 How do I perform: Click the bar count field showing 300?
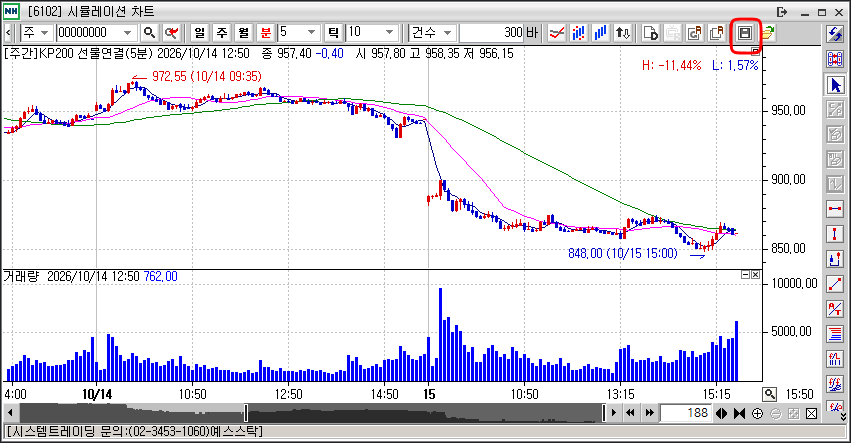coord(492,33)
